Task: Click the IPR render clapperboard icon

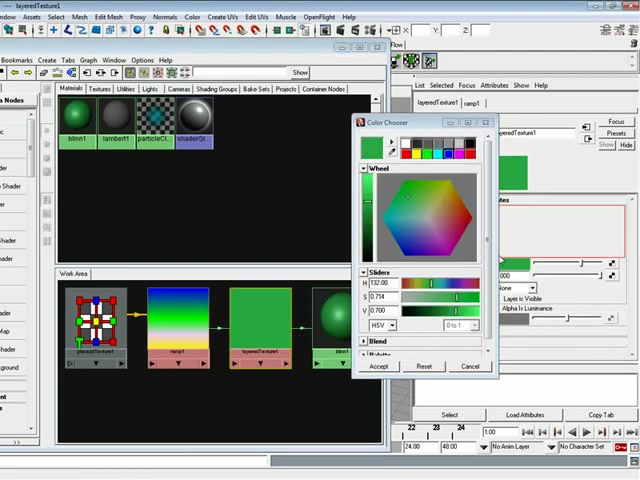Action: 355,30
